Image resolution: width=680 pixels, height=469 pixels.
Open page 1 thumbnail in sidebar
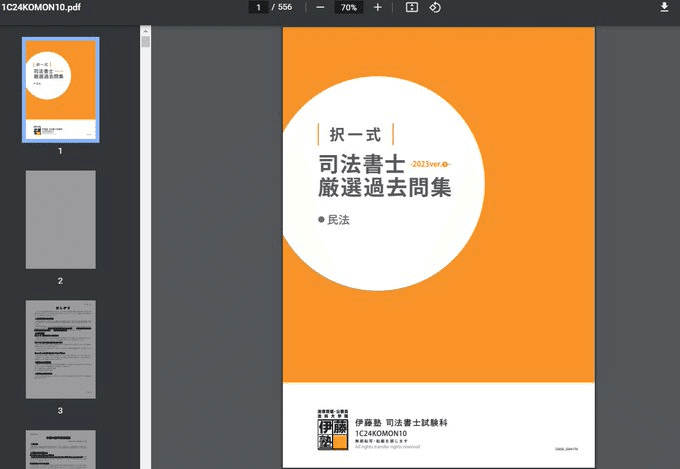(61, 90)
